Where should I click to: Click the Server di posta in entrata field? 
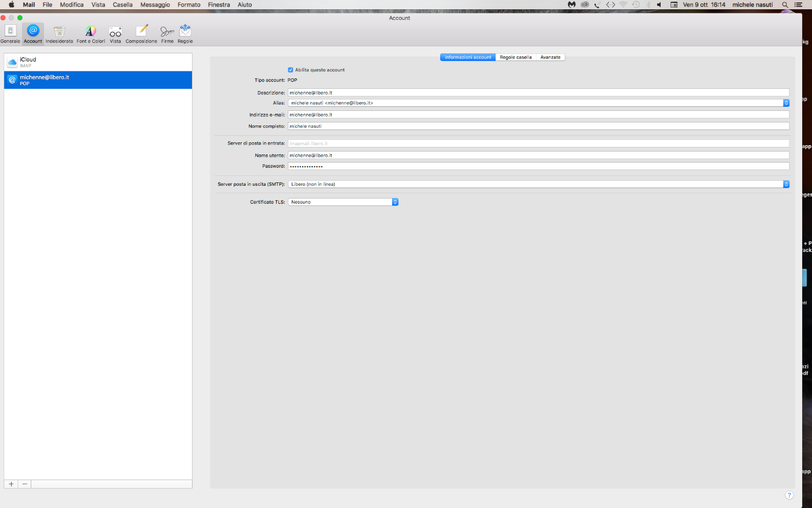tap(539, 143)
